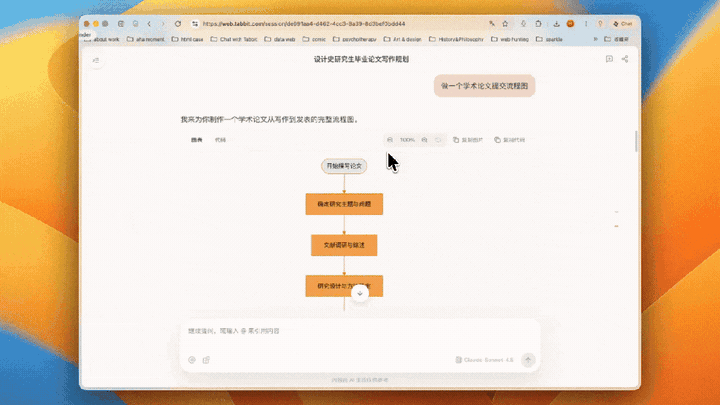Open the 'about work' bookmark folder
720x405 pixels.
pos(102,39)
